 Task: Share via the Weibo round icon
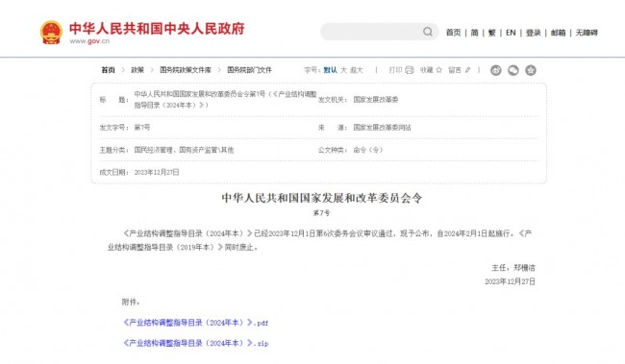click(496, 70)
